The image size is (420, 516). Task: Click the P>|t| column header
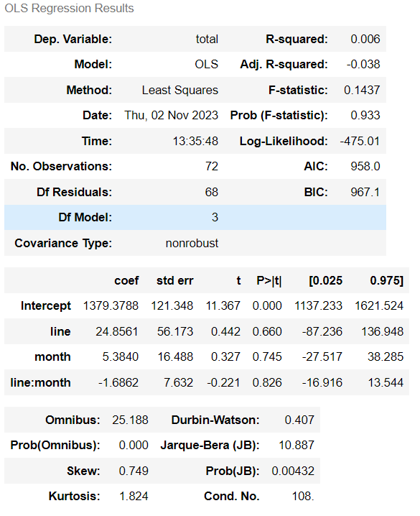pyautogui.click(x=269, y=281)
